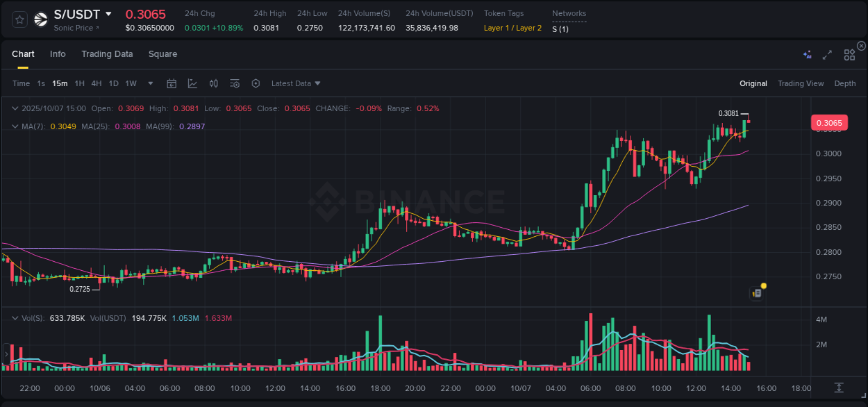This screenshot has height=407, width=868.
Task: Open chart settings via hexagon gear icon
Action: 256,83
